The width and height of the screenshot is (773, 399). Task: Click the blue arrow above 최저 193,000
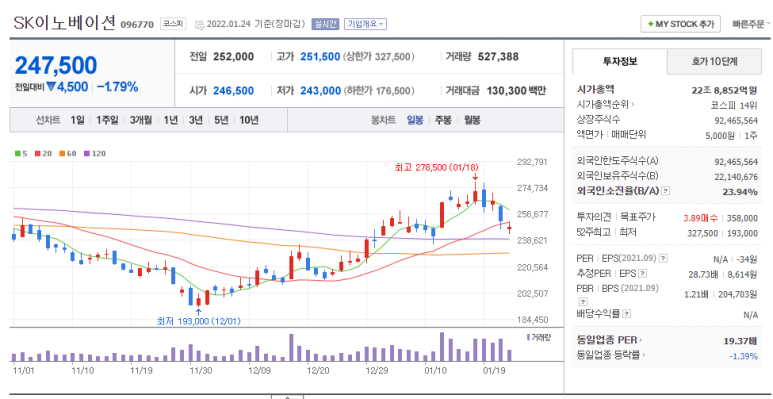[199, 312]
